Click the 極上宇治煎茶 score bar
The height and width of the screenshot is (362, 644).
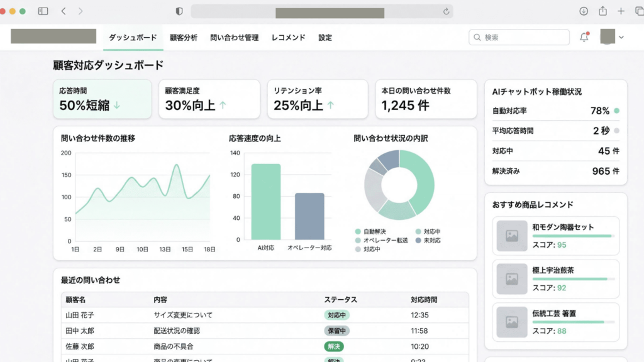pyautogui.click(x=574, y=279)
